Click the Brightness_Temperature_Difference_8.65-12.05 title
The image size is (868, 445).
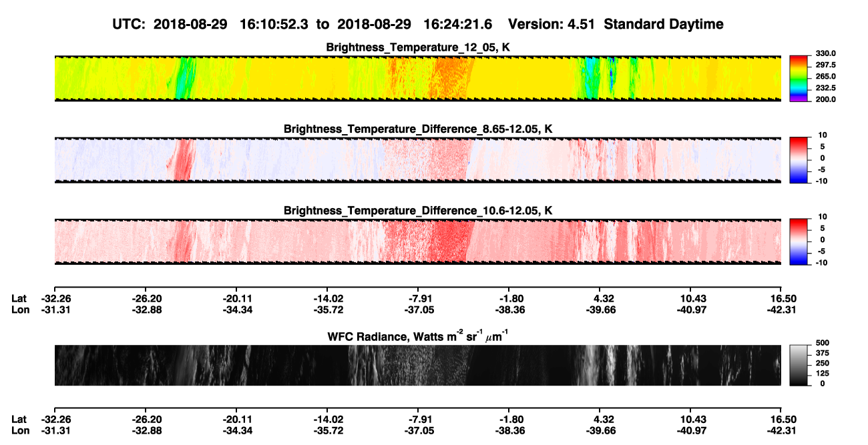[x=418, y=129]
